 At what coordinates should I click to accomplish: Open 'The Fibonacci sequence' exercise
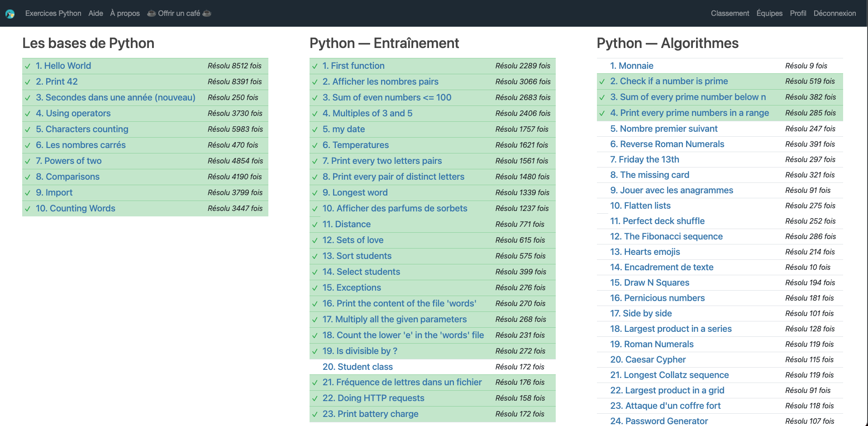click(666, 236)
